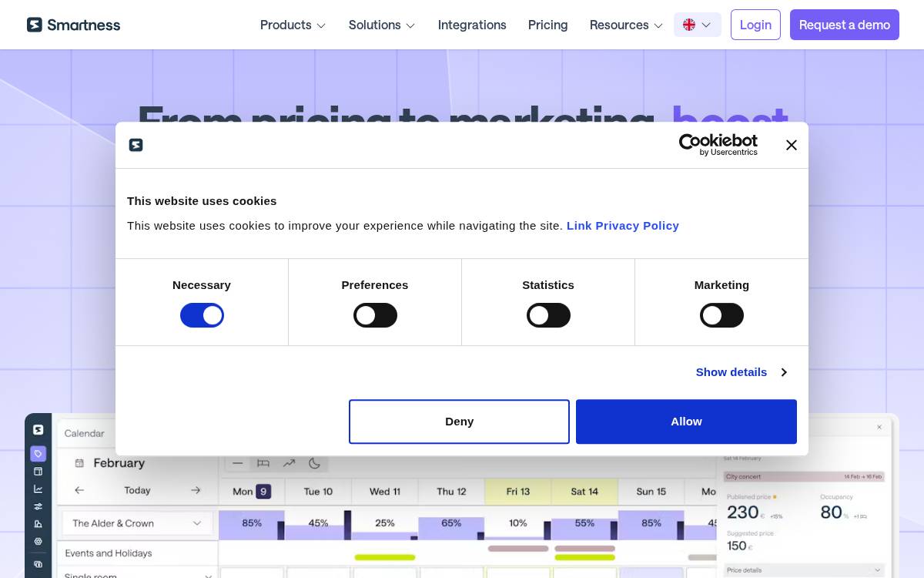Allow all cookies
Screen dimensions: 924x578
point(686,422)
